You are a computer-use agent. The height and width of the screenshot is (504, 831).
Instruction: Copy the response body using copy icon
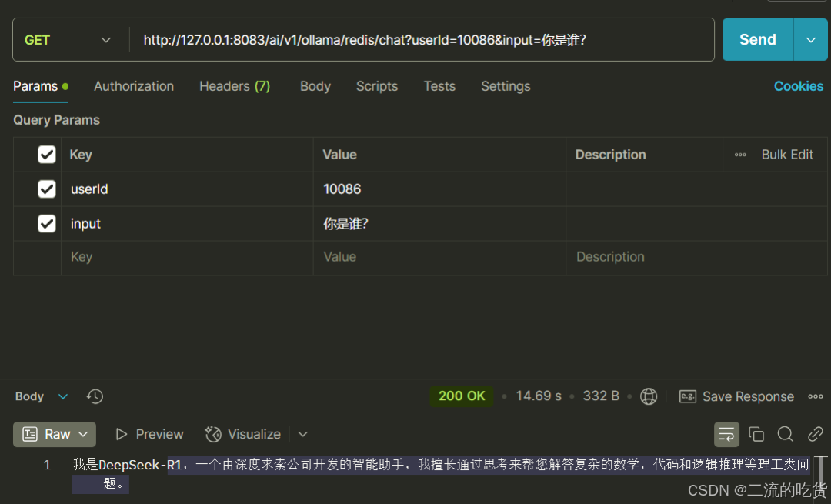(x=756, y=434)
